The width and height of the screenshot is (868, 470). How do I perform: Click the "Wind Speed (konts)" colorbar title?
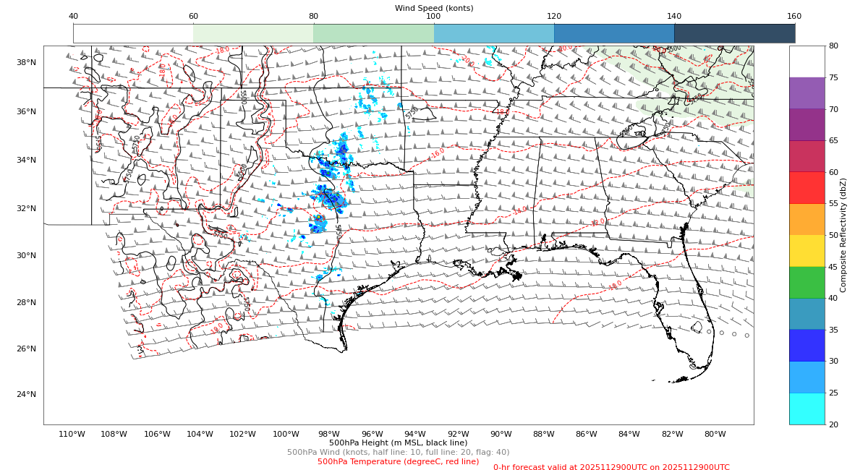tap(434, 8)
